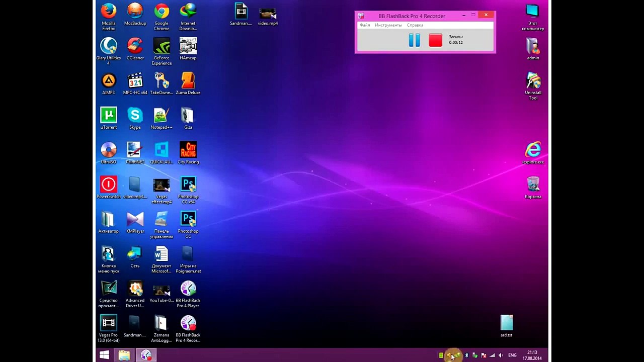Select the GeForce Experience icon

coord(162,51)
